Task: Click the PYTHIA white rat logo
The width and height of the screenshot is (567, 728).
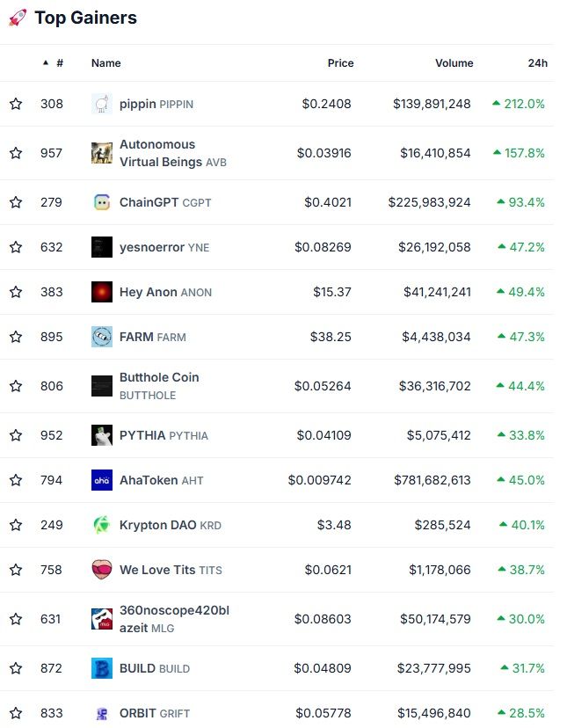Action: pyautogui.click(x=102, y=435)
